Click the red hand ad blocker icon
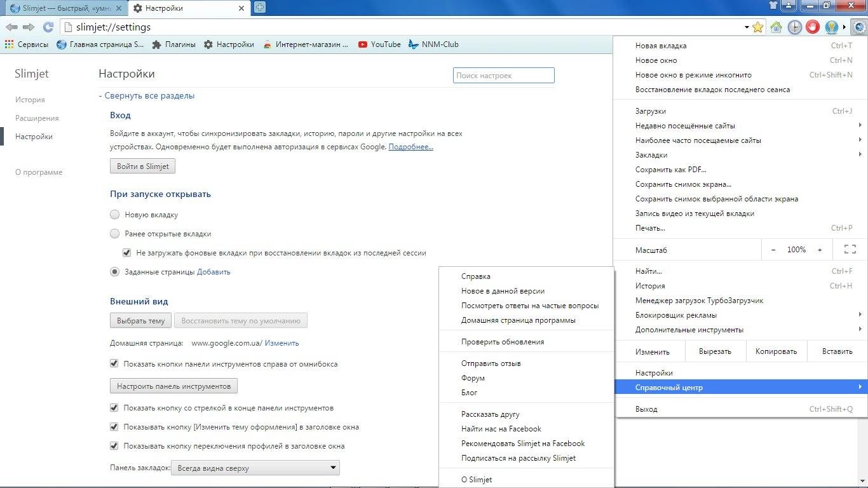 point(813,27)
